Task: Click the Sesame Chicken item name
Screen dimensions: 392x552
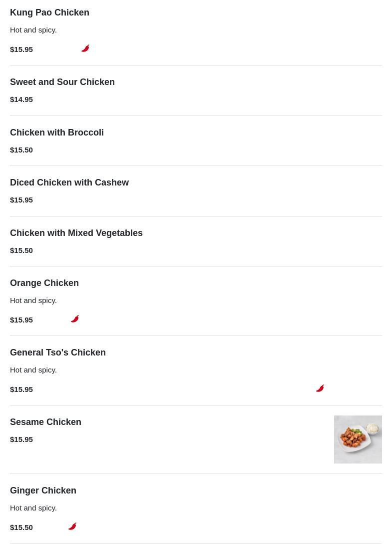Action: pyautogui.click(x=45, y=422)
